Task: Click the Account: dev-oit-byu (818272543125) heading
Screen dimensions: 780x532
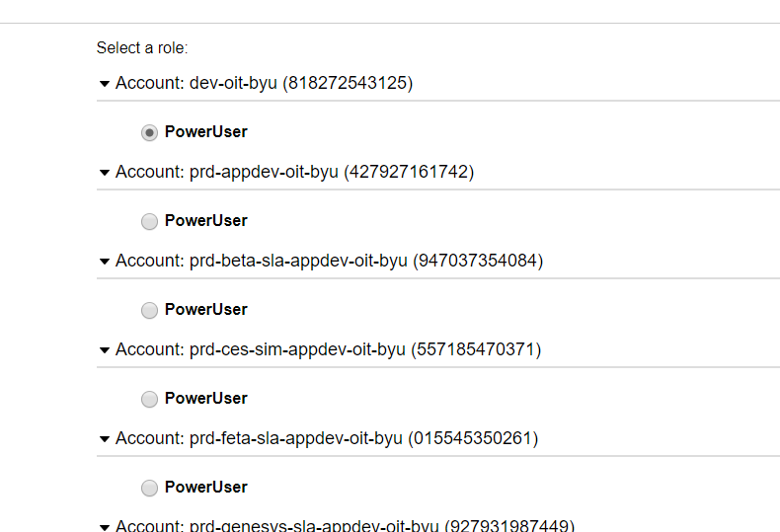Action: point(265,83)
